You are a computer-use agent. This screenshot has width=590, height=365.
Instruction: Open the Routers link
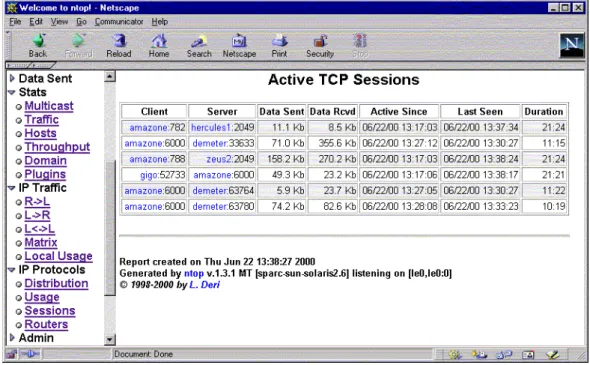pos(46,324)
